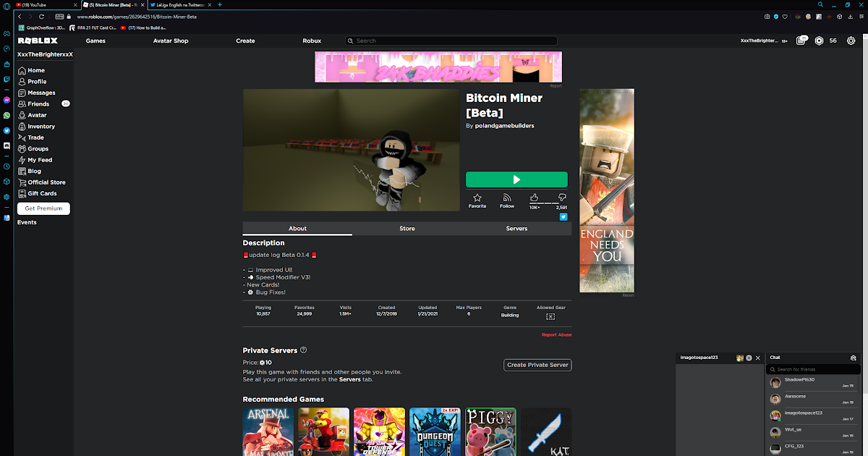The image size is (868, 456).
Task: Open Home in Roblox sidebar
Action: tap(32, 70)
